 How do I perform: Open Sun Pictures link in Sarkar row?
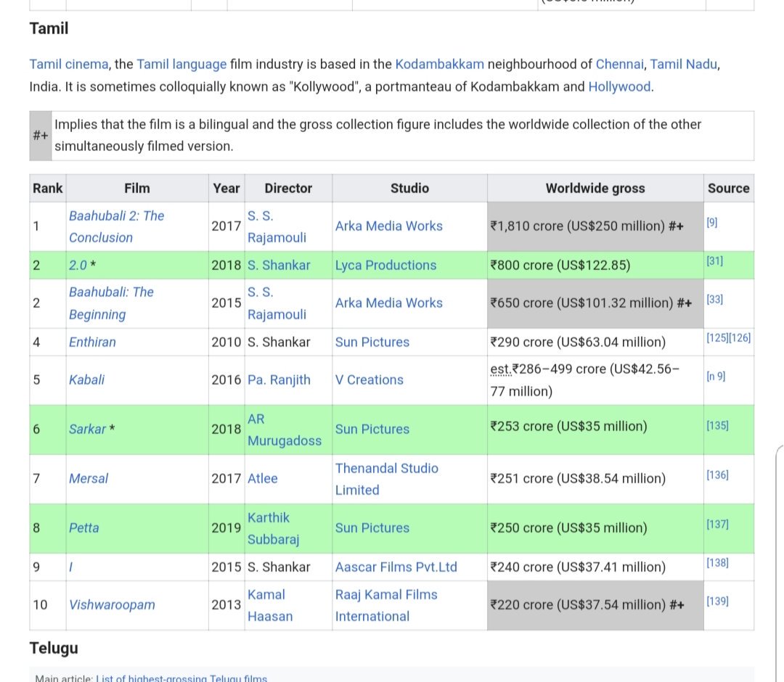tap(372, 430)
